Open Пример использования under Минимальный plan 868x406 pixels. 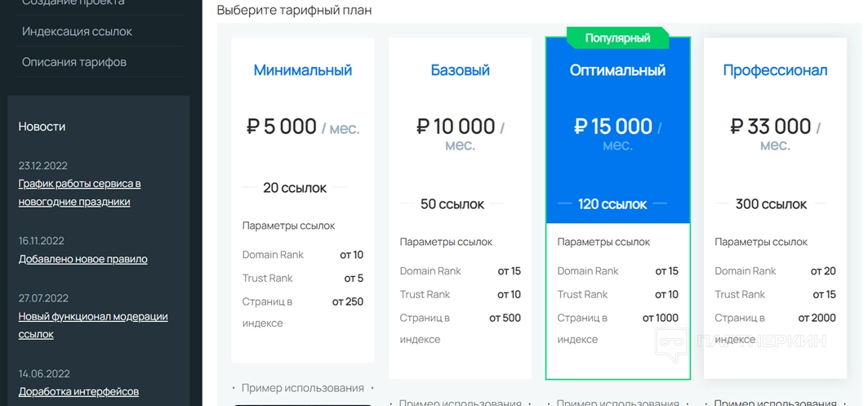(x=302, y=388)
